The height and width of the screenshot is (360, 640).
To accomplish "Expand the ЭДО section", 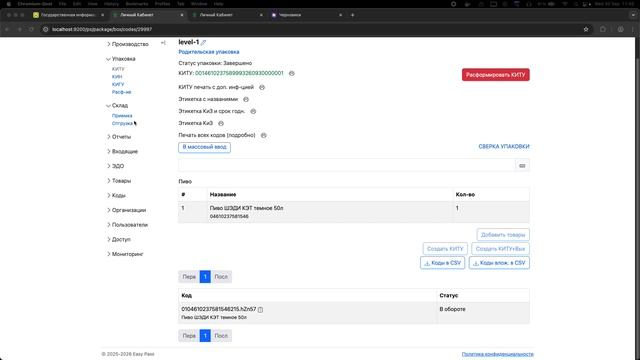I will [116, 166].
